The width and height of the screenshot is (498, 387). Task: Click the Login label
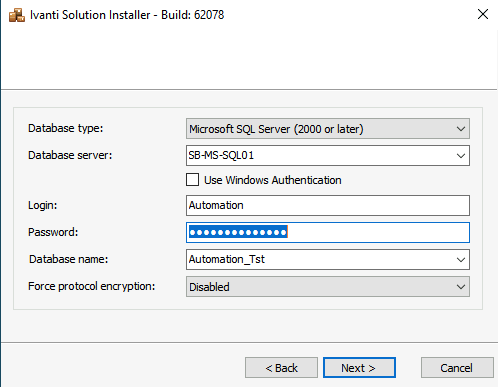click(43, 205)
